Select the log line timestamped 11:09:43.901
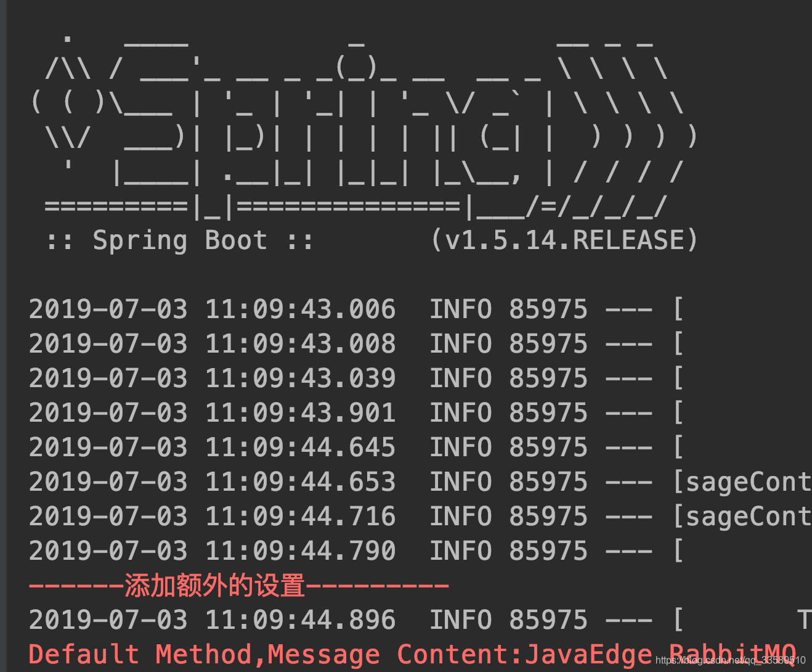 pos(356,413)
